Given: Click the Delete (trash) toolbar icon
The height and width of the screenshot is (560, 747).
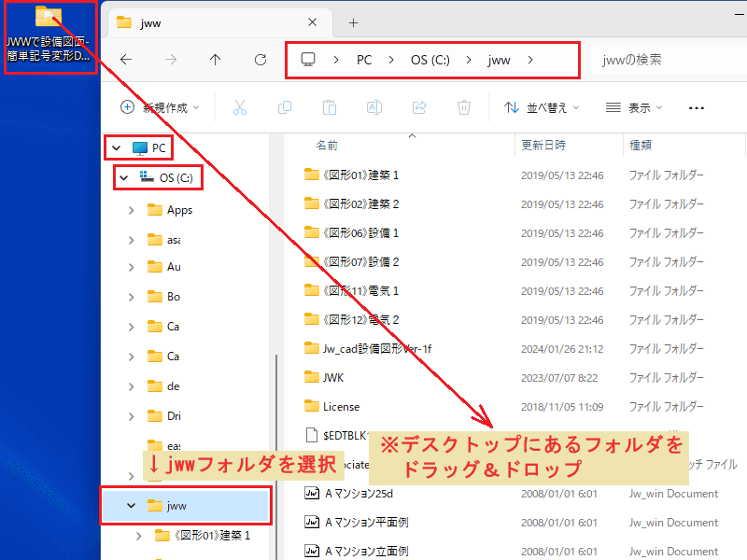Looking at the screenshot, I should click(x=464, y=108).
